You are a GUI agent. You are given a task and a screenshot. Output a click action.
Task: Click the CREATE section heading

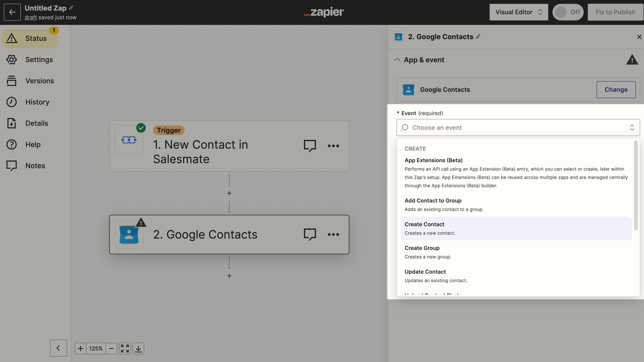pyautogui.click(x=415, y=149)
